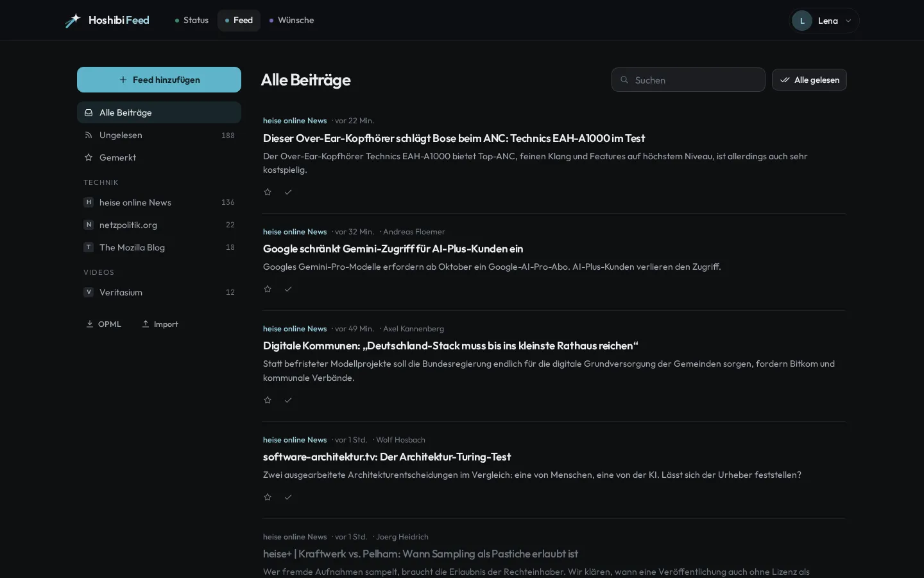Open the Architektur-Turing-Test headline

coord(387,457)
